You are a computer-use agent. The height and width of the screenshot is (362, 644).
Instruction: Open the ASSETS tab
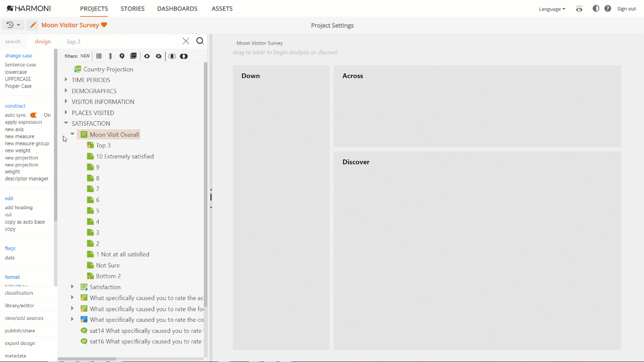tap(222, 9)
